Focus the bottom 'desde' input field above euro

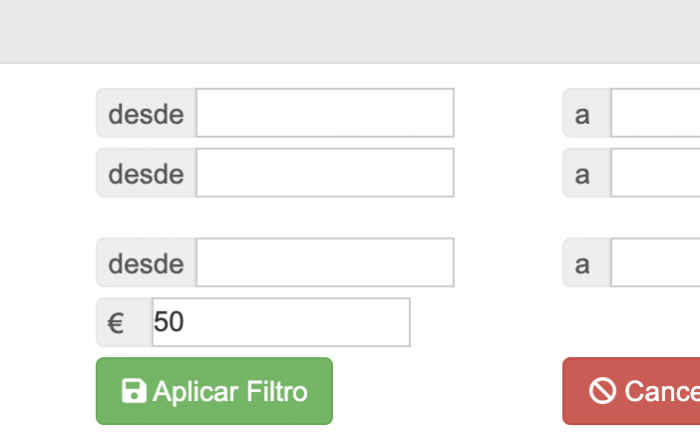[325, 262]
